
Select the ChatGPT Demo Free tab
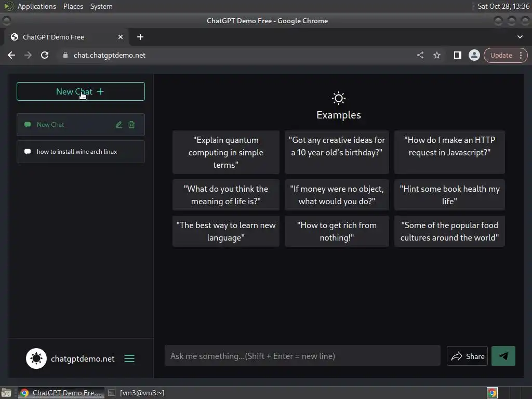point(66,37)
